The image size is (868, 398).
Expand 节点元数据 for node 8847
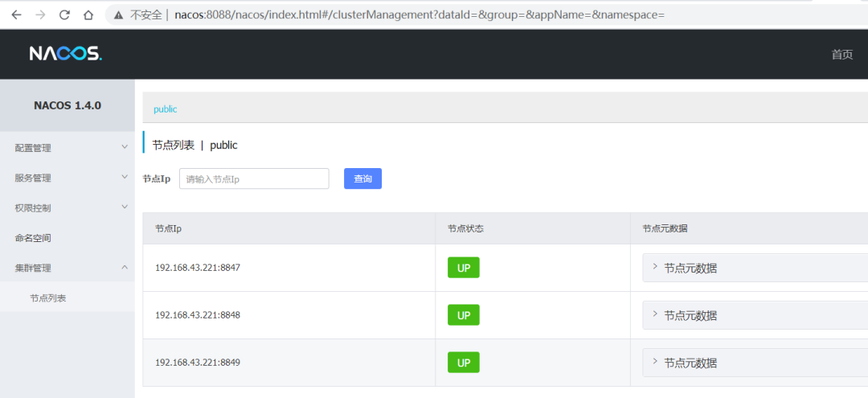click(x=755, y=268)
